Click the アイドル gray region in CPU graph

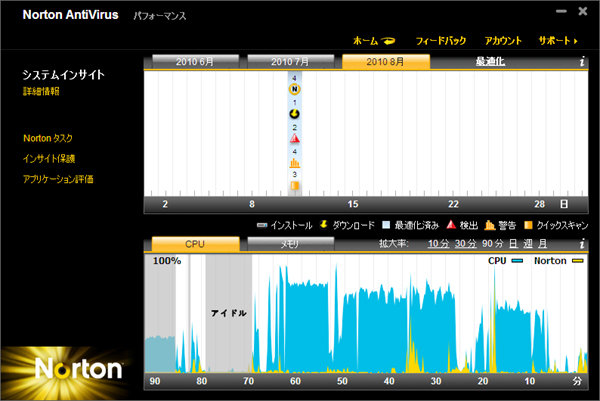coord(229,313)
